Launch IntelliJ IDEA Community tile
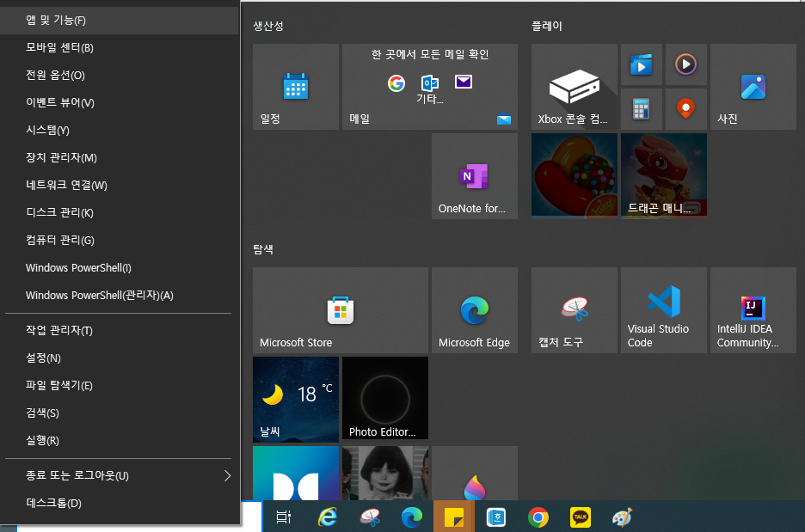Image resolution: width=805 pixels, height=532 pixels. tap(753, 310)
